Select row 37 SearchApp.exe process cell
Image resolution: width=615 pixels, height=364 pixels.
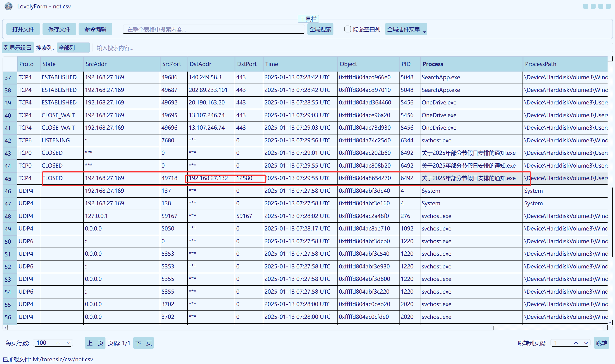471,77
